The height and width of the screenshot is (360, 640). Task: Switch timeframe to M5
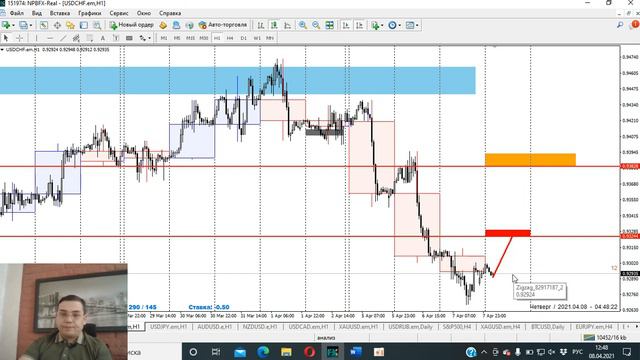[x=177, y=38]
